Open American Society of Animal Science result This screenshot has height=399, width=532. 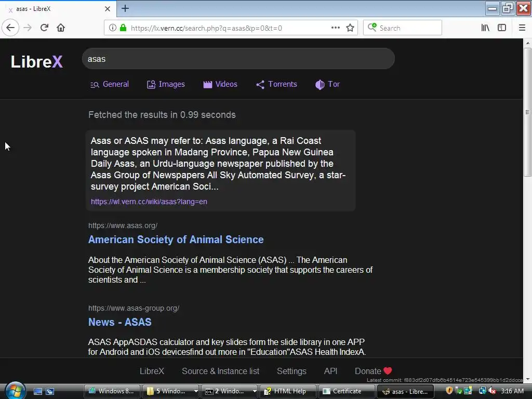click(176, 240)
